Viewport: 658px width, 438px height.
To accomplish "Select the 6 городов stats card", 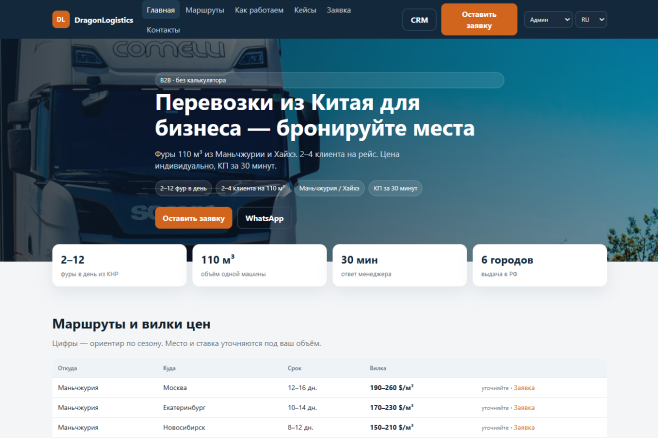I will tap(540, 265).
